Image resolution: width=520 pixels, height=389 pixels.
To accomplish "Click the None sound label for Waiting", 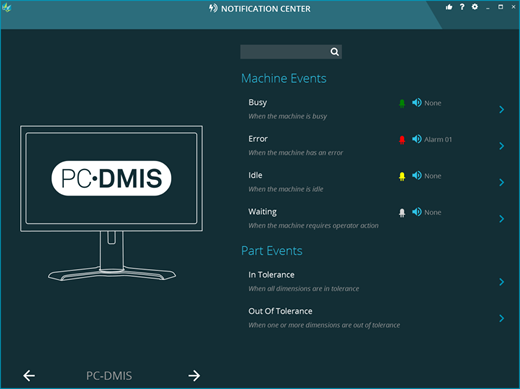I will pyautogui.click(x=433, y=212).
